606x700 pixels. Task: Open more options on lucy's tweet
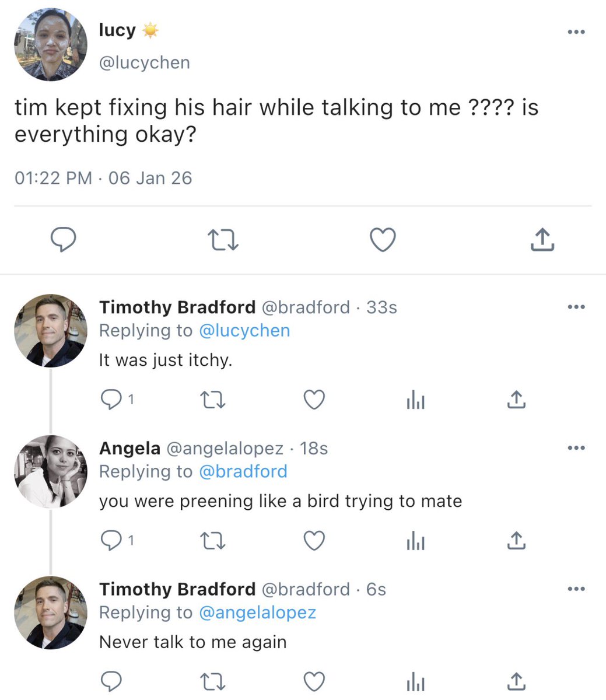tap(576, 32)
